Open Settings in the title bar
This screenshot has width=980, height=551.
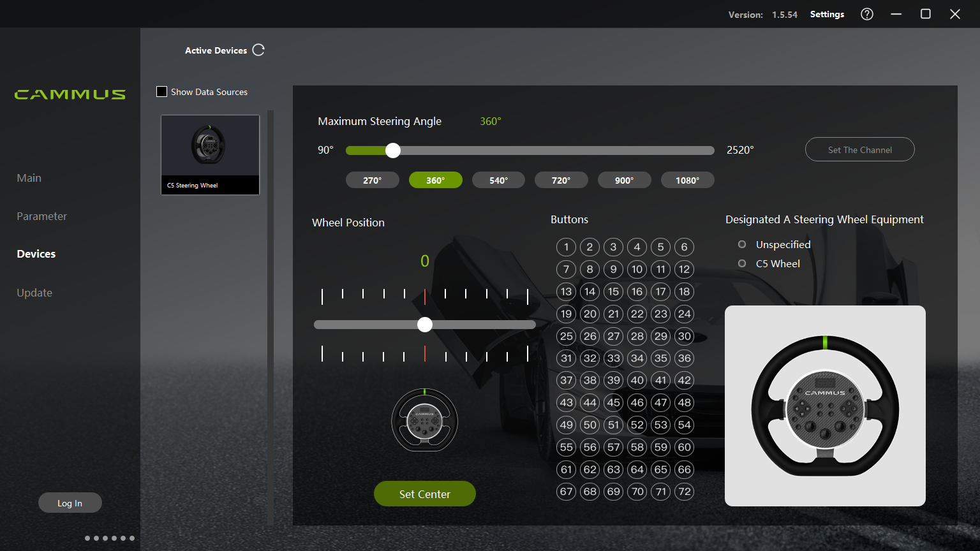827,14
